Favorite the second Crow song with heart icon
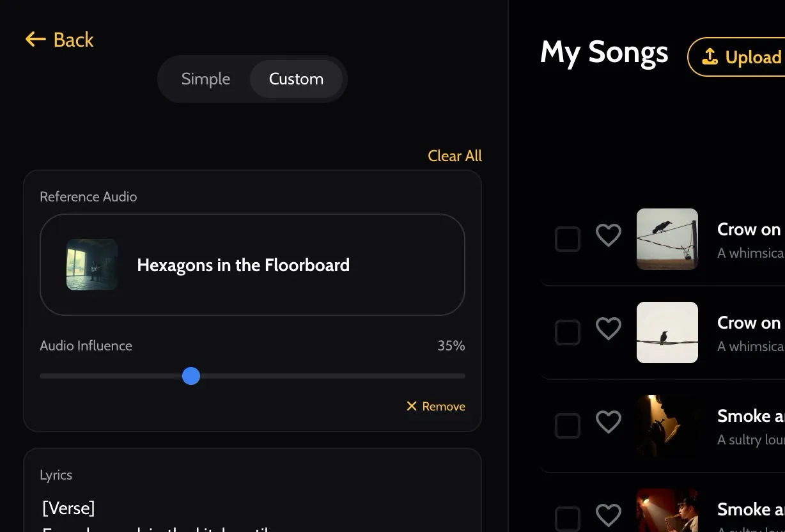Screen dimensions: 785x532 pos(608,329)
